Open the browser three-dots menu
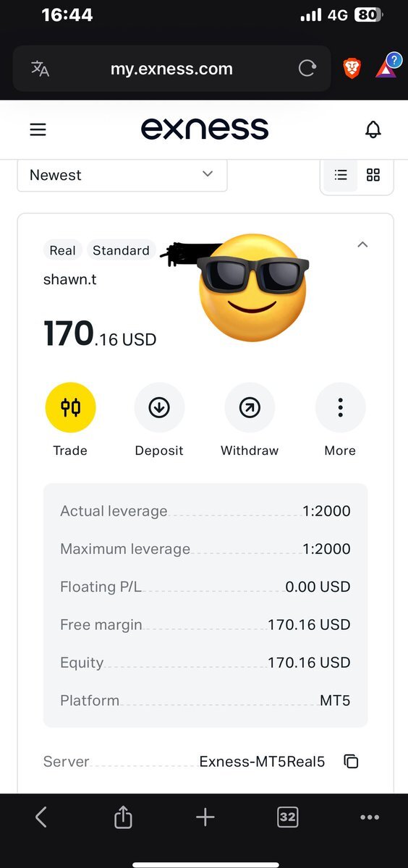Viewport: 408px width, 868px height. tap(370, 817)
